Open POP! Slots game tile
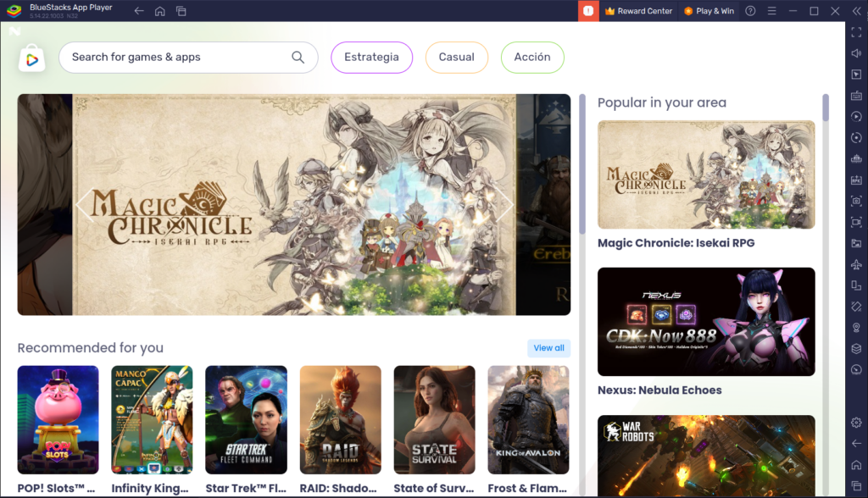 [58, 419]
